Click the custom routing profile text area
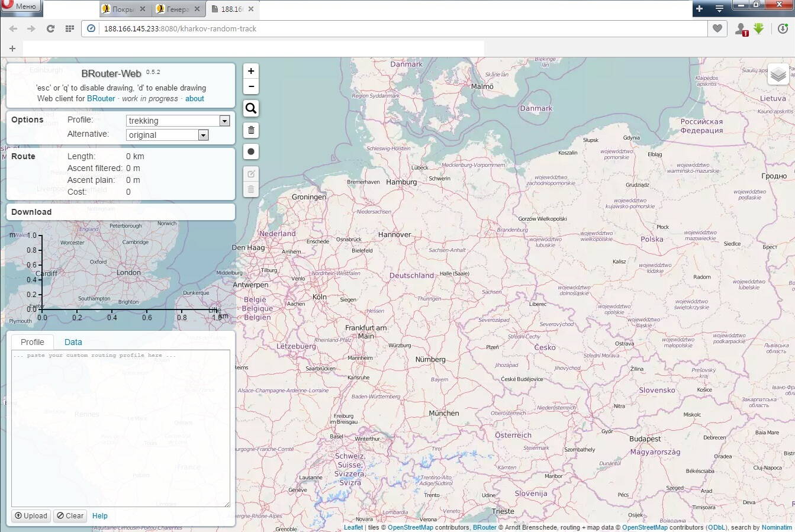795x532 pixels. (121, 427)
